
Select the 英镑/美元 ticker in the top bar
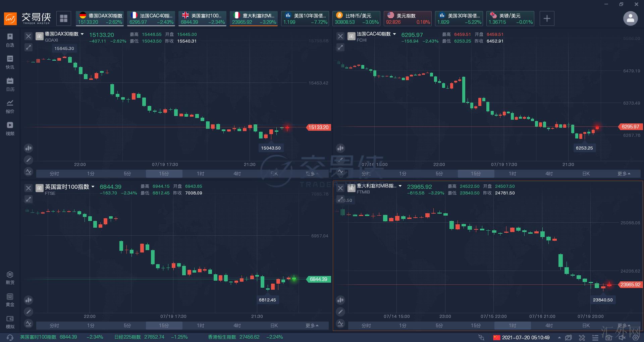pos(511,18)
